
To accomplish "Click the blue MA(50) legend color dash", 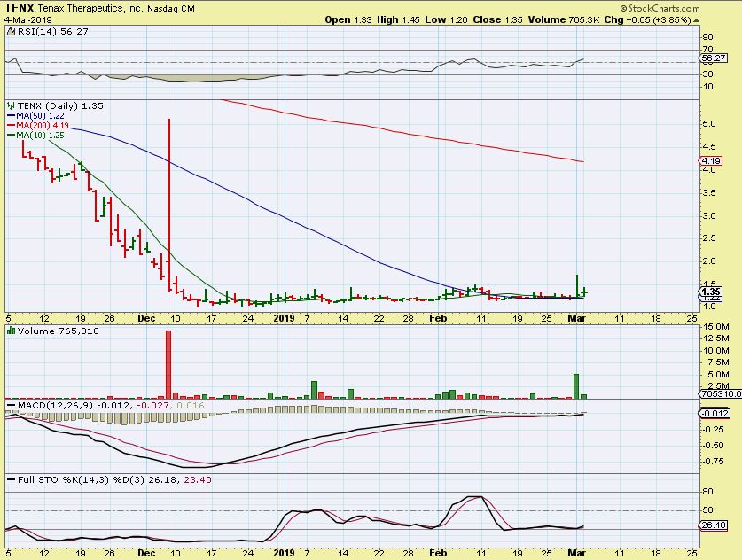I will pyautogui.click(x=12, y=115).
